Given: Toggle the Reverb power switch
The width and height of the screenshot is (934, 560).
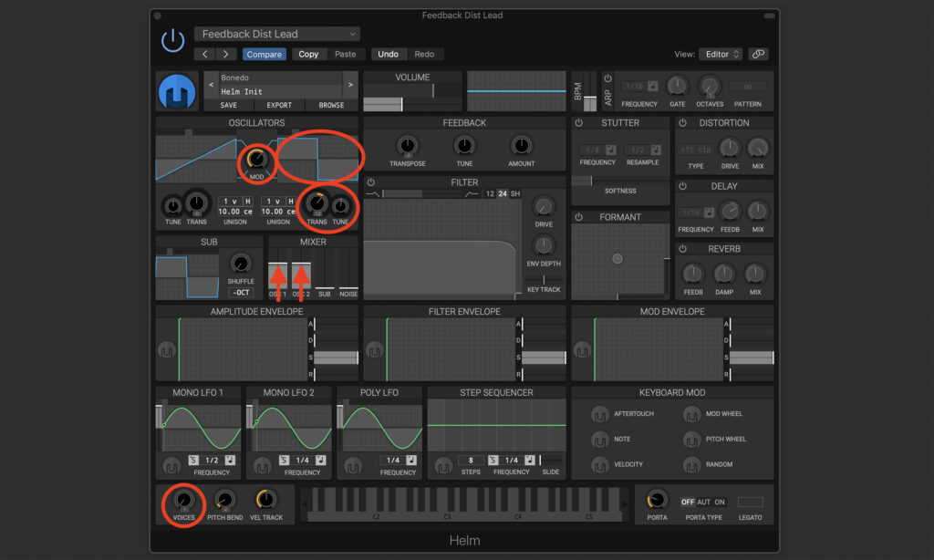Looking at the screenshot, I should [x=682, y=249].
